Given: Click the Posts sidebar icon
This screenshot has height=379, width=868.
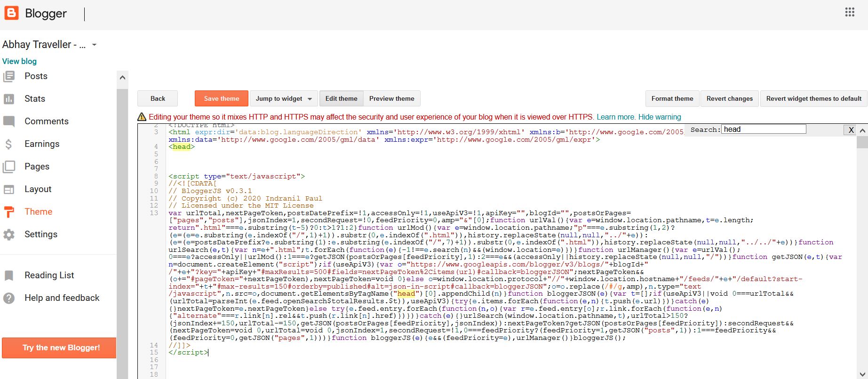Looking at the screenshot, I should 9,76.
